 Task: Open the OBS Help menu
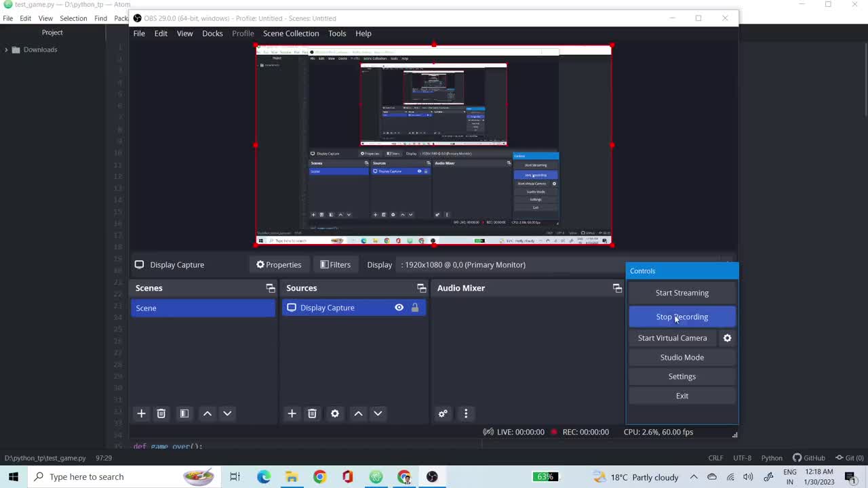point(363,33)
